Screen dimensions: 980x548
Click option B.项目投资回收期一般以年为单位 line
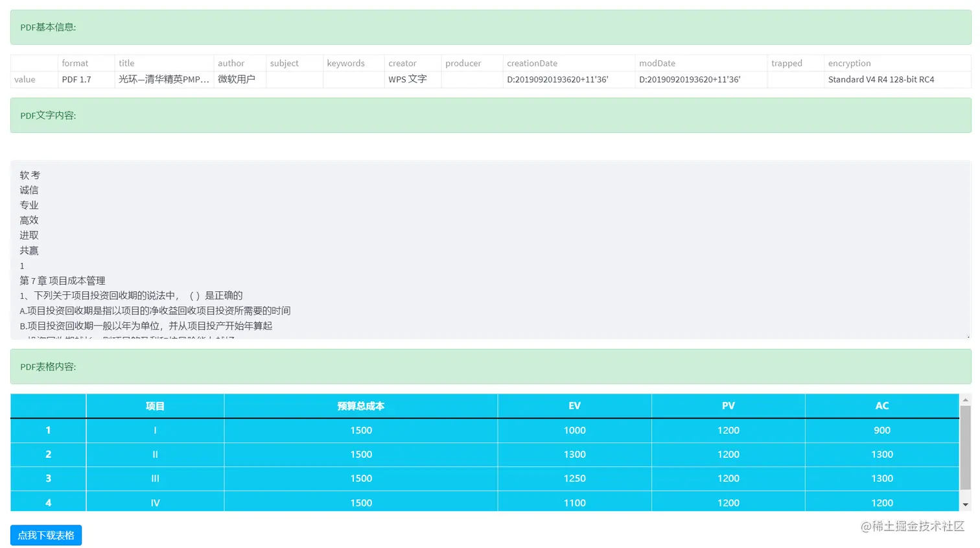pos(146,326)
